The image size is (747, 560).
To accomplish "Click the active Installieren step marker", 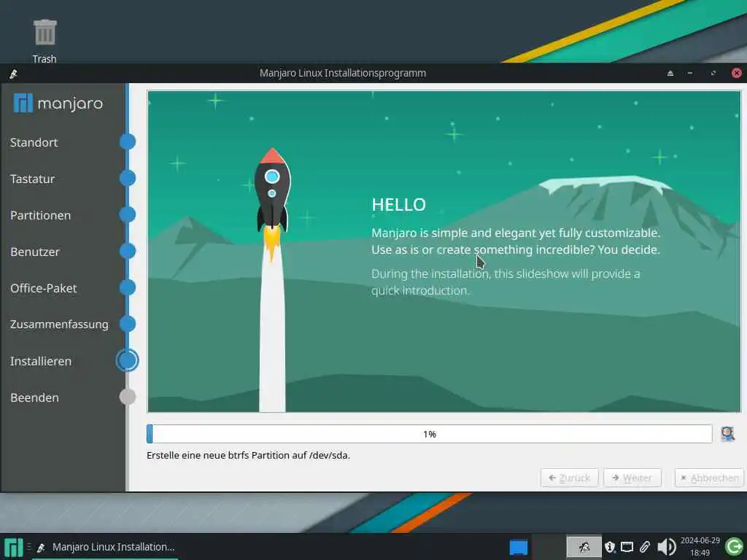I will coord(127,360).
